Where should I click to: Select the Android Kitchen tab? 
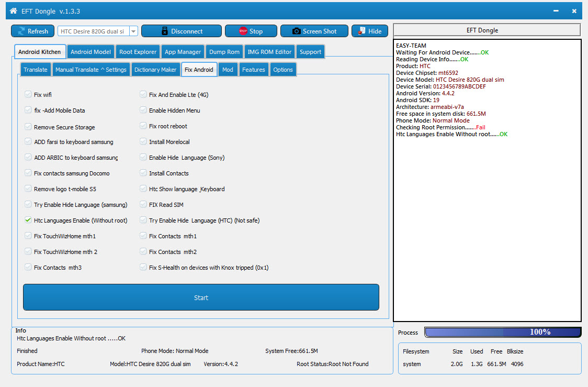(40, 52)
